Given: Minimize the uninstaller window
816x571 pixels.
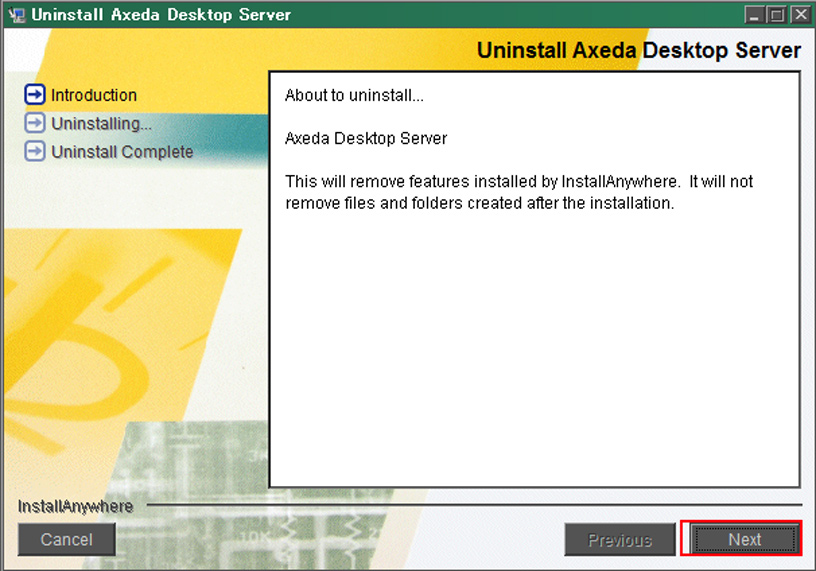Looking at the screenshot, I should tap(754, 15).
